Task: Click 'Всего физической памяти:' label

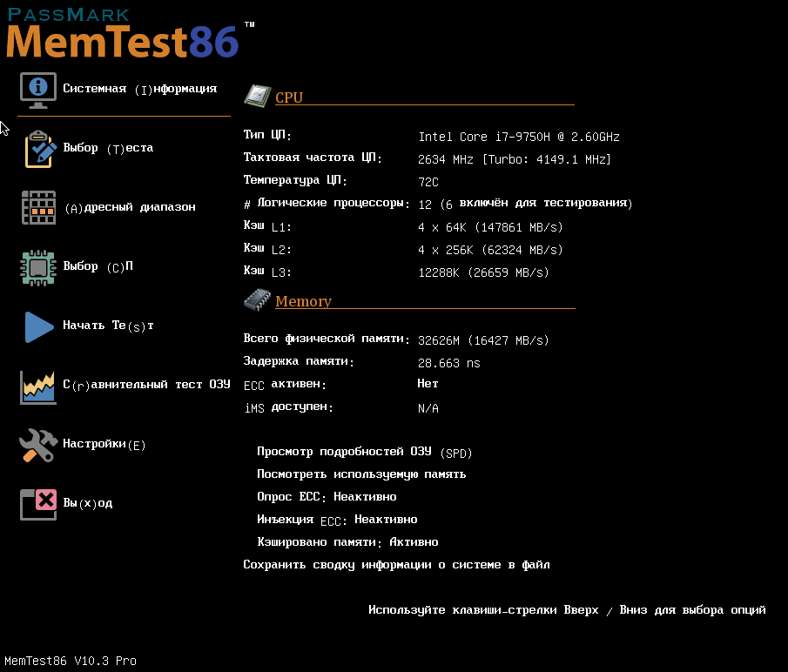Action: coord(327,339)
